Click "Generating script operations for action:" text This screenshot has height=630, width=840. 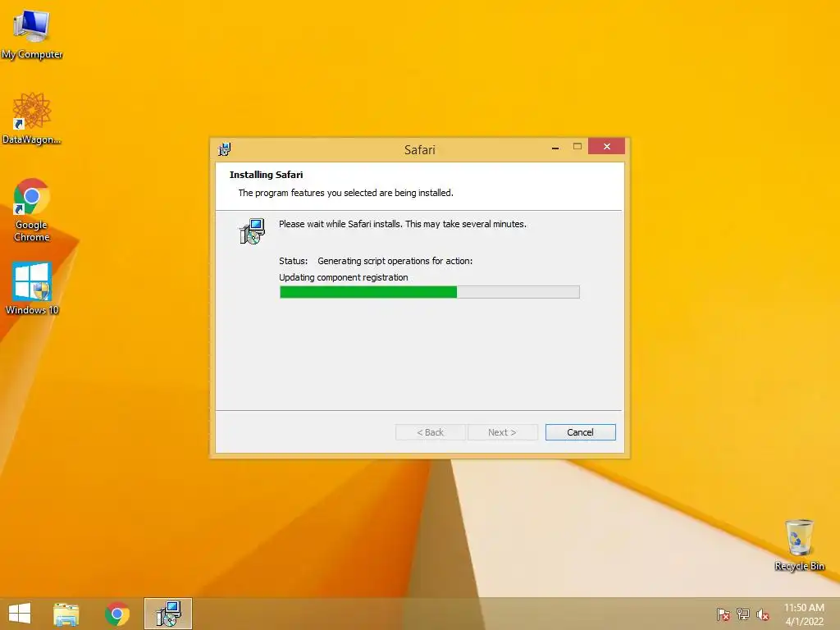click(395, 261)
